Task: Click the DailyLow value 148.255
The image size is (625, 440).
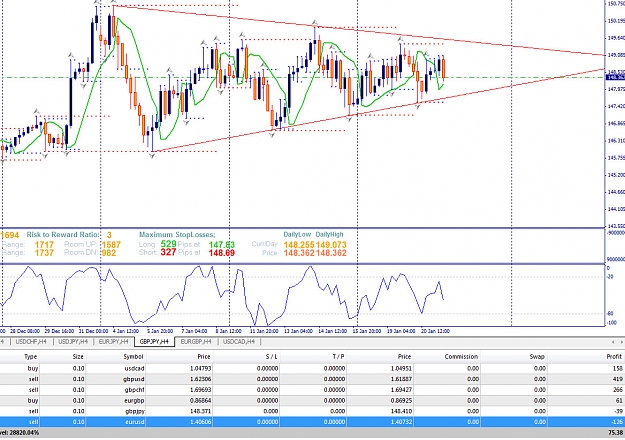Action: click(299, 245)
